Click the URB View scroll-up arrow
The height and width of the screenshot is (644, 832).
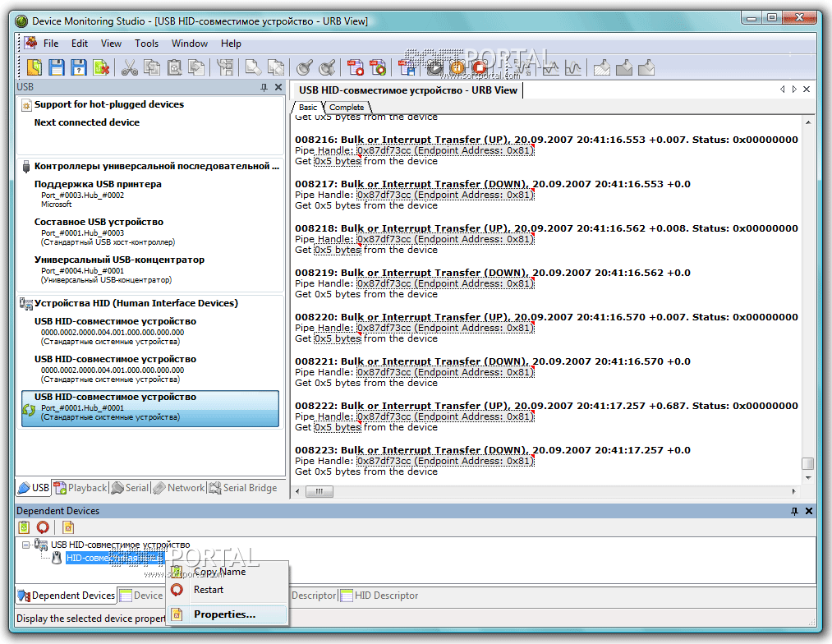point(807,122)
